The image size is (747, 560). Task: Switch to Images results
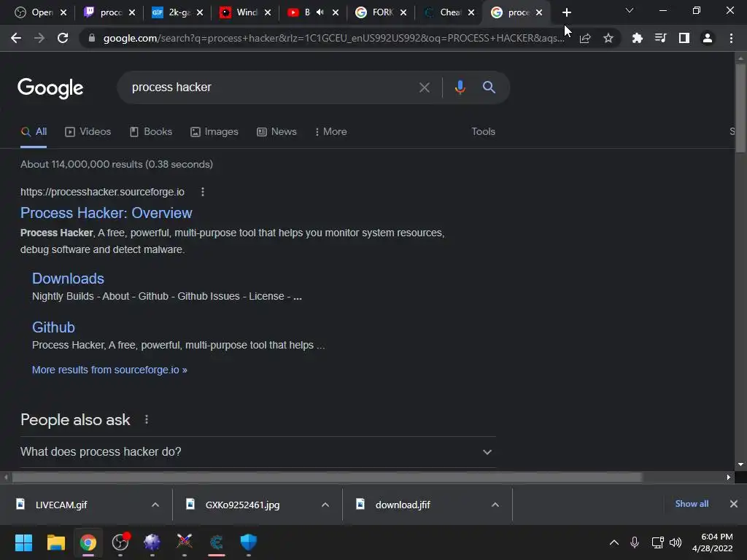coord(214,132)
